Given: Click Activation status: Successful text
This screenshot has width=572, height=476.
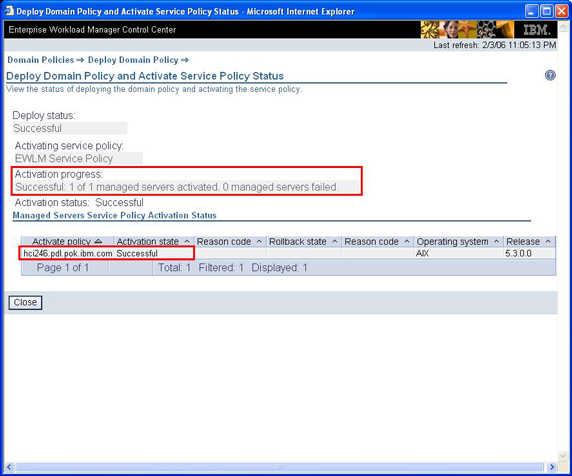Looking at the screenshot, I should (79, 202).
